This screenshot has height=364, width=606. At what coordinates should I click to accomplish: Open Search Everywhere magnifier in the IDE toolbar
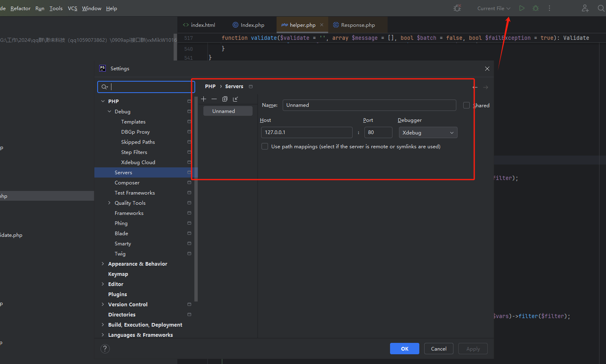[x=601, y=8]
